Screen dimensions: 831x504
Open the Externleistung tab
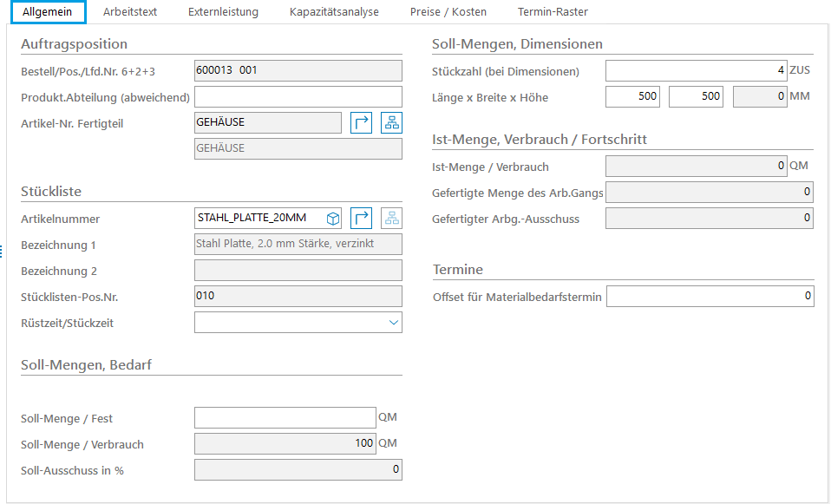[x=223, y=12]
